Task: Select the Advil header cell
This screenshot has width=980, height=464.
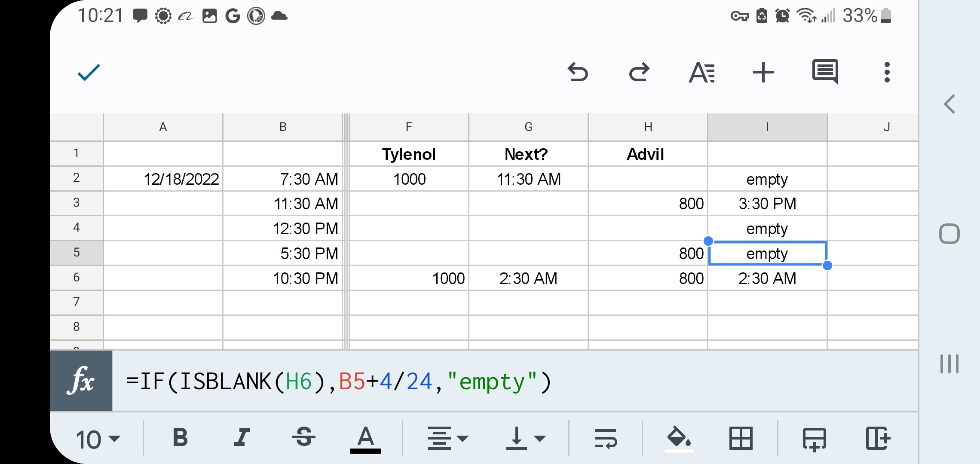Action: tap(648, 154)
